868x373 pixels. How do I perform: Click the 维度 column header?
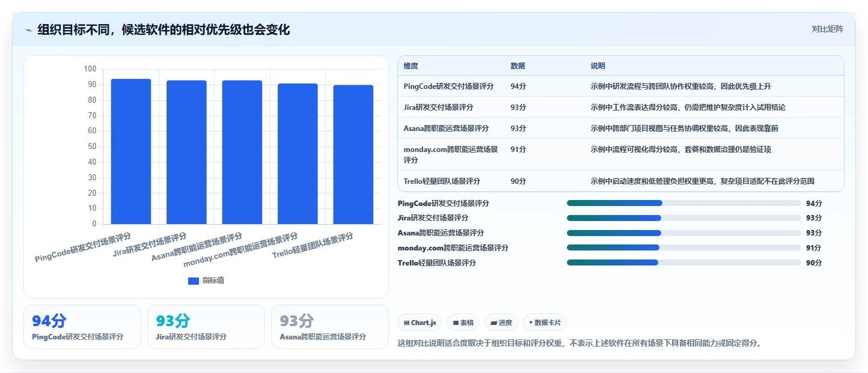pos(411,66)
